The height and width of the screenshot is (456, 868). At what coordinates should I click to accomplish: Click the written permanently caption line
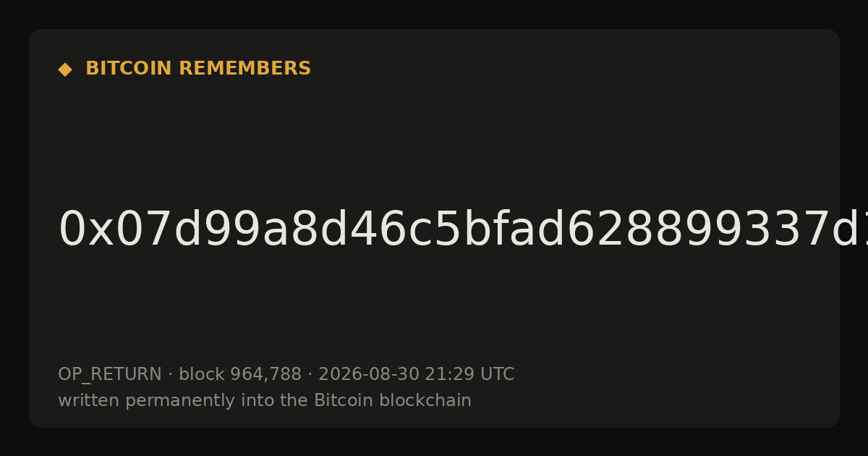pos(265,400)
